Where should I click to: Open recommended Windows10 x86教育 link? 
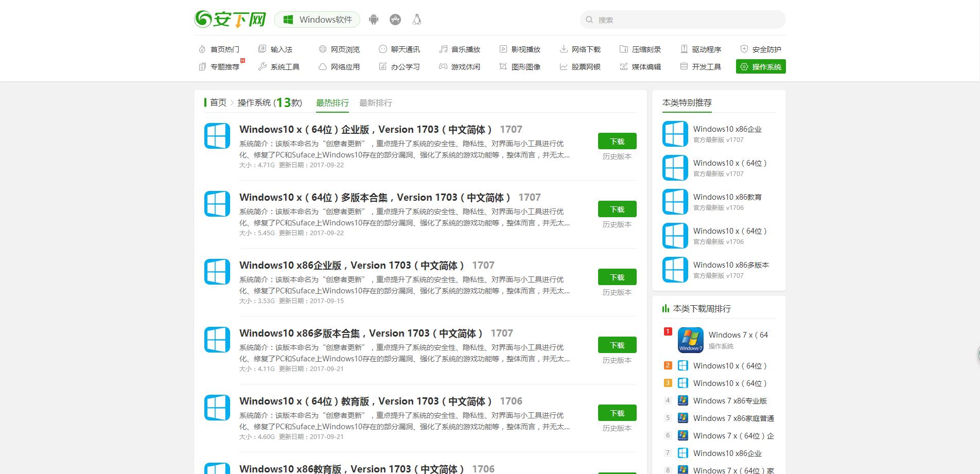(x=727, y=197)
